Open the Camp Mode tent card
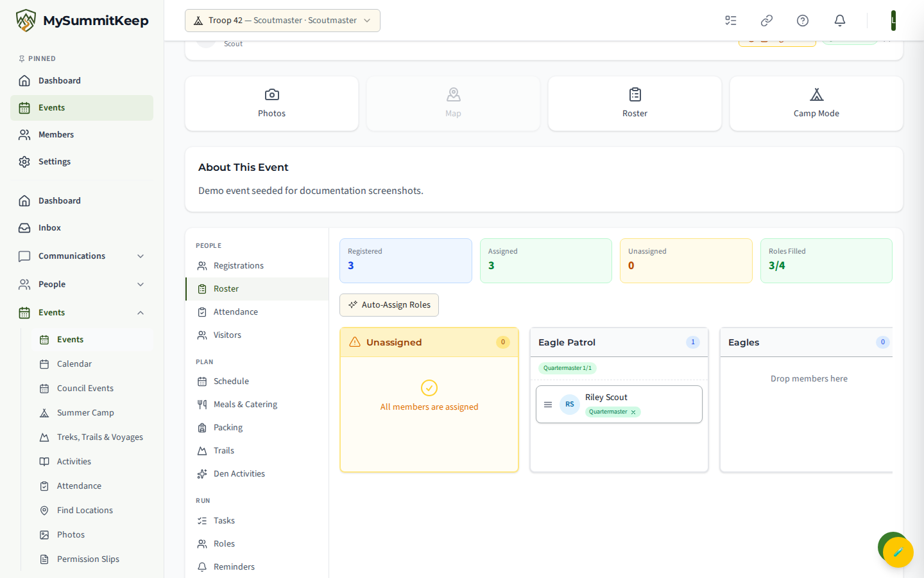This screenshot has width=924, height=578. pyautogui.click(x=816, y=103)
